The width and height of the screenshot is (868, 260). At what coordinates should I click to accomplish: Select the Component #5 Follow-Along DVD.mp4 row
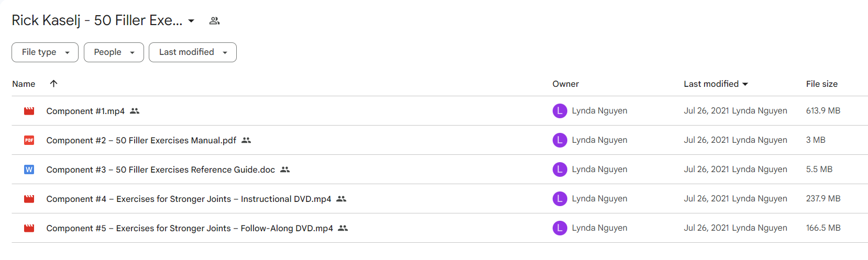pos(440,228)
